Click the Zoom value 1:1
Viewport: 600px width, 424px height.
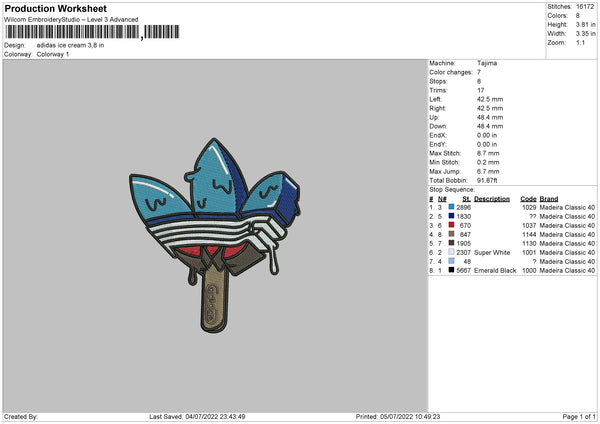pos(580,42)
